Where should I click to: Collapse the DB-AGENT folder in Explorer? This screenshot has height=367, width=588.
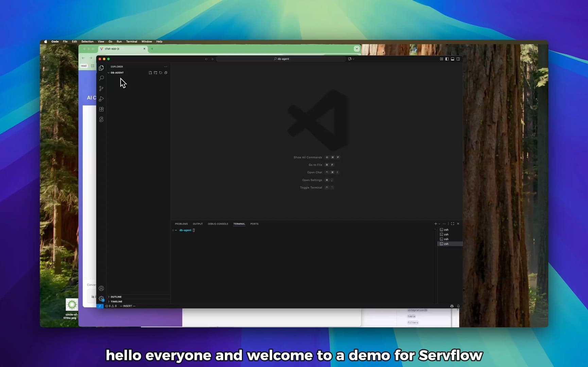coord(109,72)
